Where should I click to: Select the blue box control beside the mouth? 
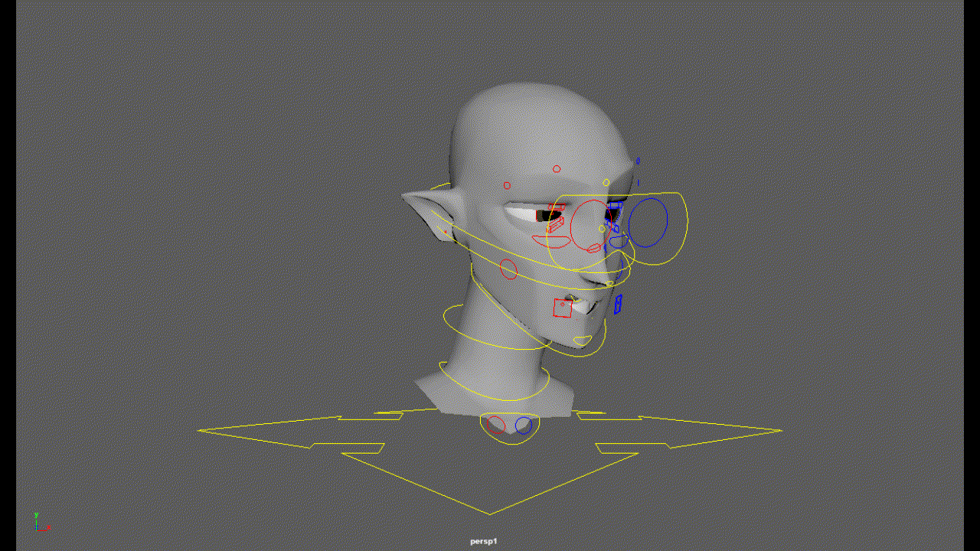(618, 304)
